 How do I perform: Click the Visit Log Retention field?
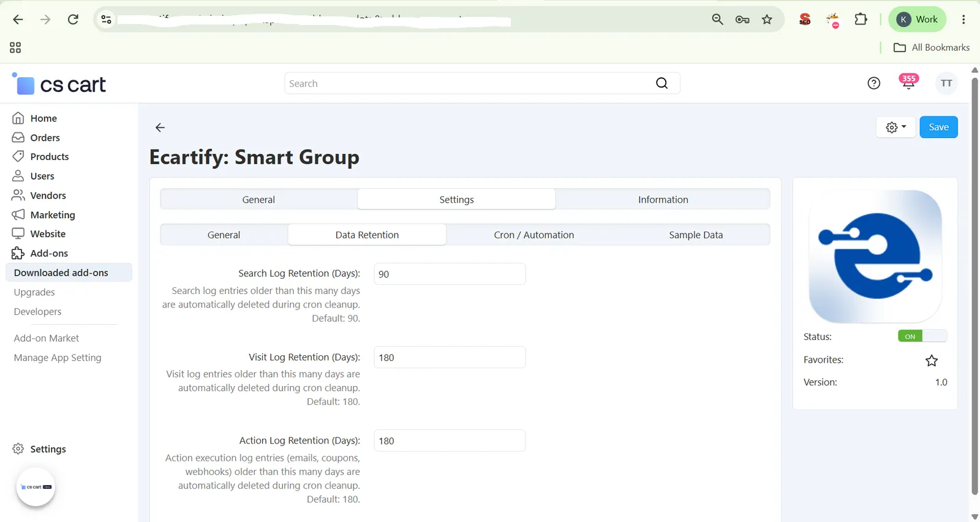coord(450,357)
